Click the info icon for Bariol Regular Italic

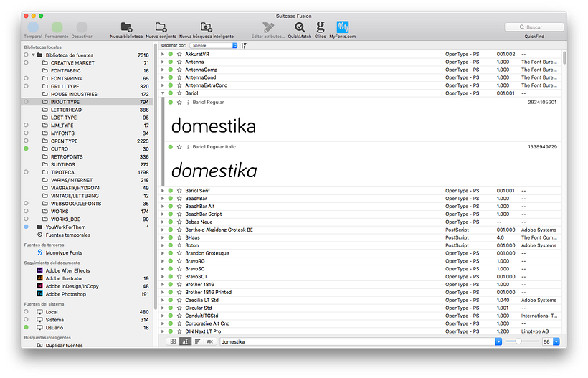click(188, 147)
